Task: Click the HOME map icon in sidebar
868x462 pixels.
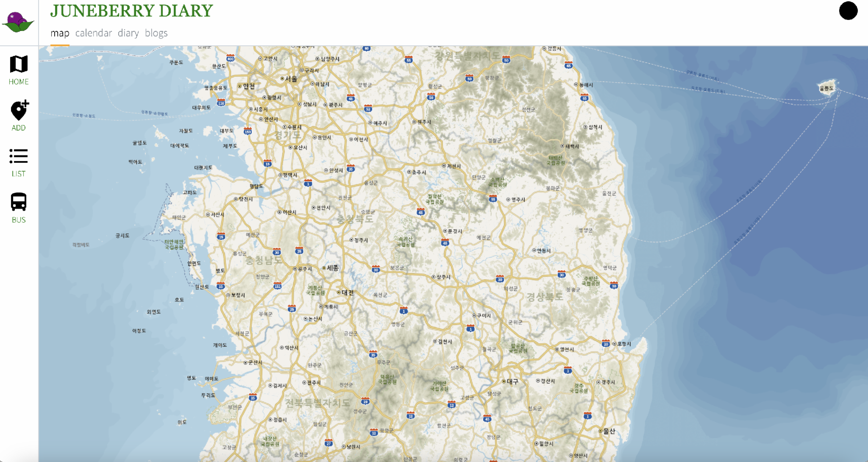Action: coord(19,64)
